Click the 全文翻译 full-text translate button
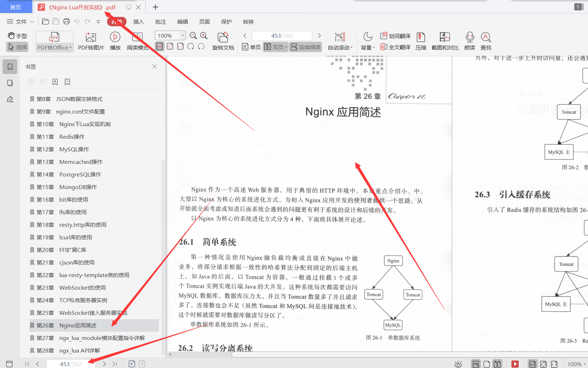588x368 pixels. tap(395, 47)
